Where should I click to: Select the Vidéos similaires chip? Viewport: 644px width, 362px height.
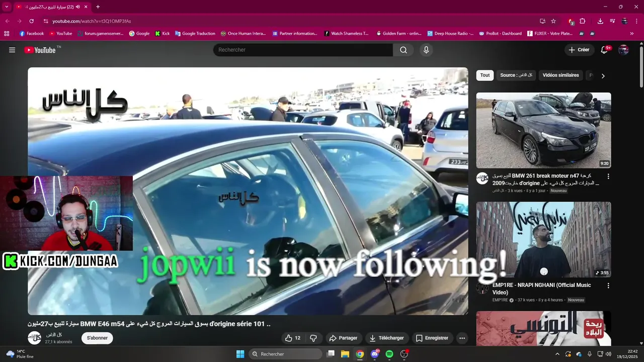point(561,75)
